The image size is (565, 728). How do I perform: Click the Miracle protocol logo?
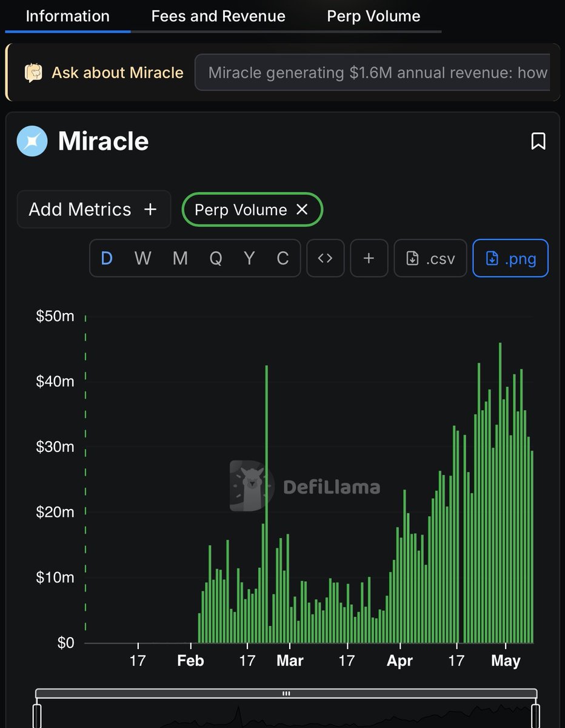(32, 141)
